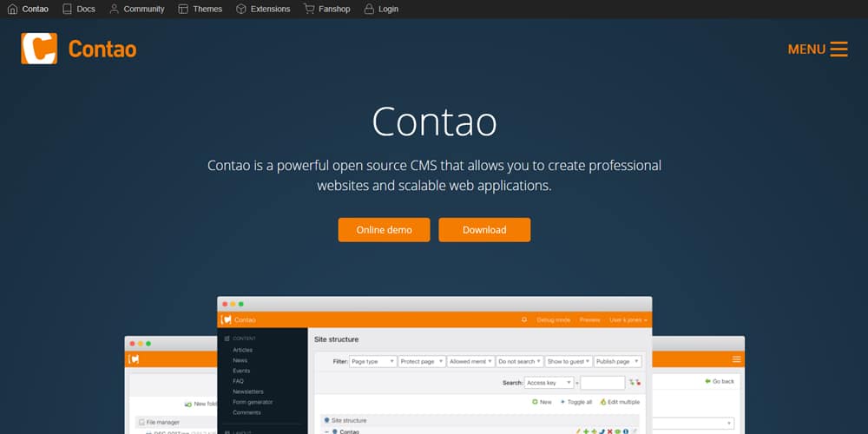Open the Docs link in top bar

coord(86,9)
